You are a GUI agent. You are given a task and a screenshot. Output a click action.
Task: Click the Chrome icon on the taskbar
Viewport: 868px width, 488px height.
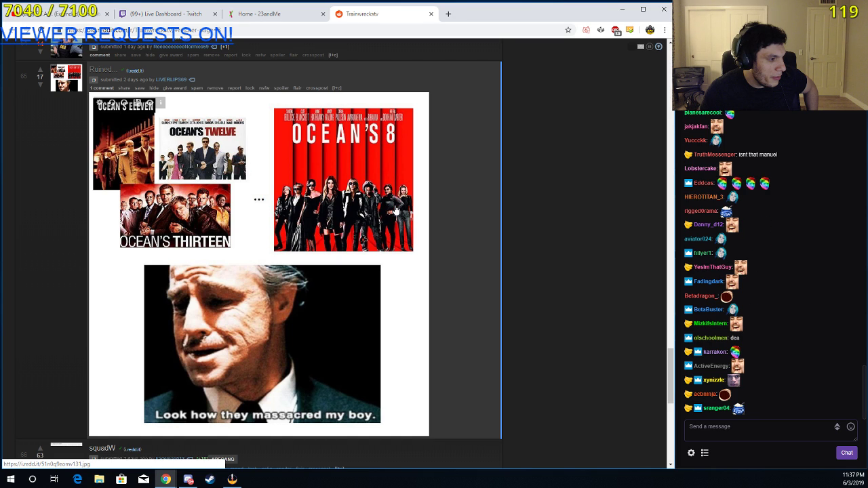(x=165, y=479)
